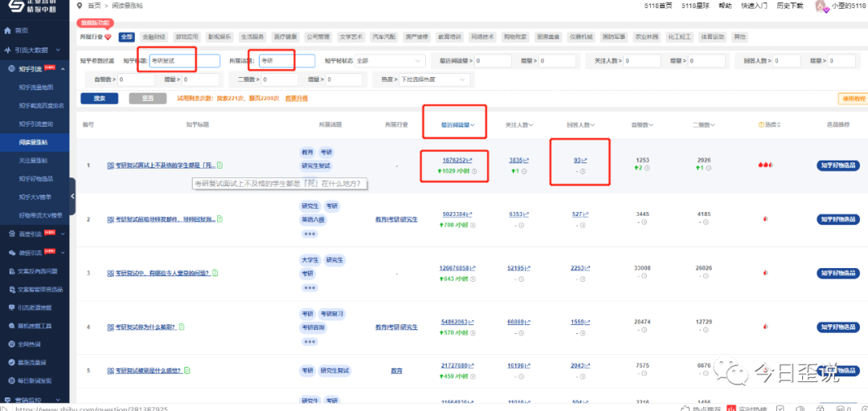Screen dimensions: 868x411
Task: Click 66869 follower count in row 4
Action: [x=515, y=321]
